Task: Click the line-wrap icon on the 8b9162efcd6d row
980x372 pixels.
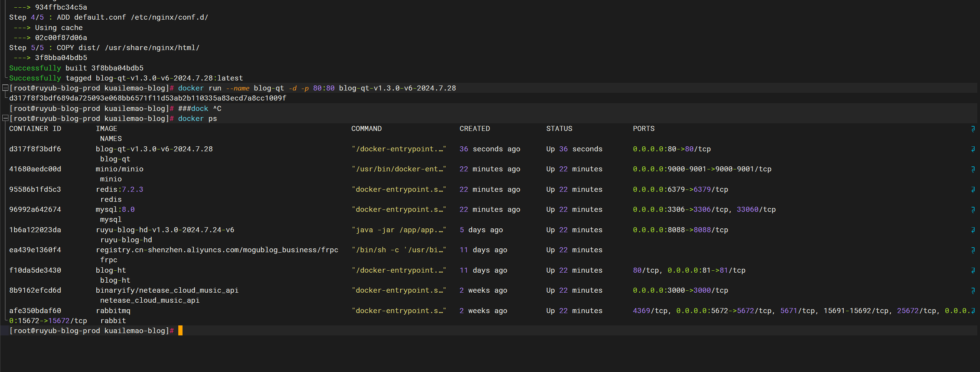Action: click(x=973, y=291)
